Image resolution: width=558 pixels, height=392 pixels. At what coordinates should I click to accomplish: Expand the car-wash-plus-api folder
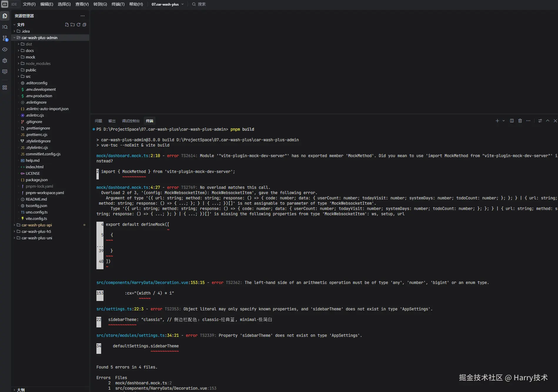[14, 225]
